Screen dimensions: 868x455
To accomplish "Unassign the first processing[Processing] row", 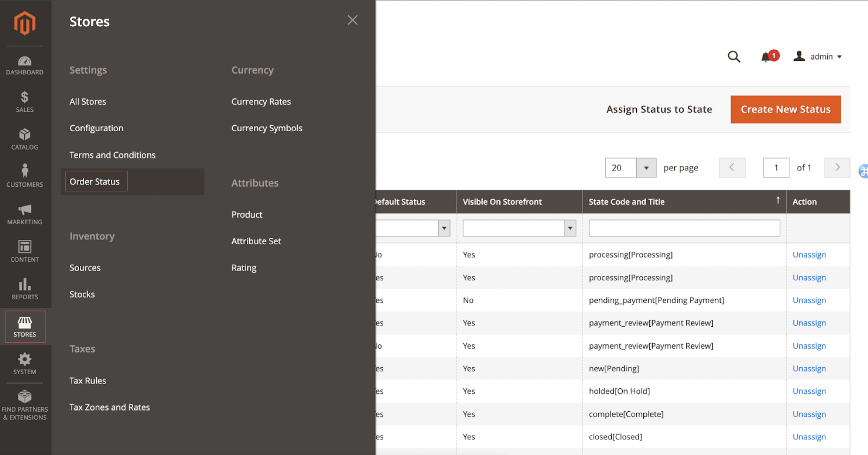I will tap(809, 255).
